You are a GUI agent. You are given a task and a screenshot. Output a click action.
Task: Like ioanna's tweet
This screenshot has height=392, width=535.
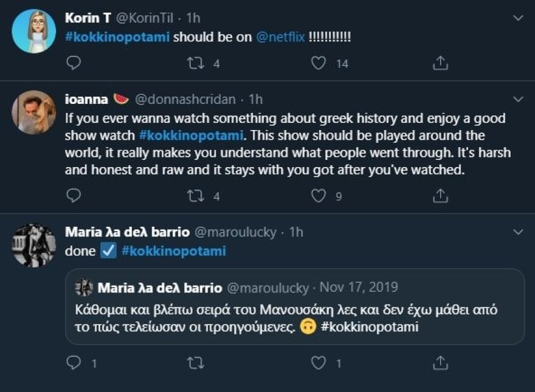pyautogui.click(x=319, y=196)
